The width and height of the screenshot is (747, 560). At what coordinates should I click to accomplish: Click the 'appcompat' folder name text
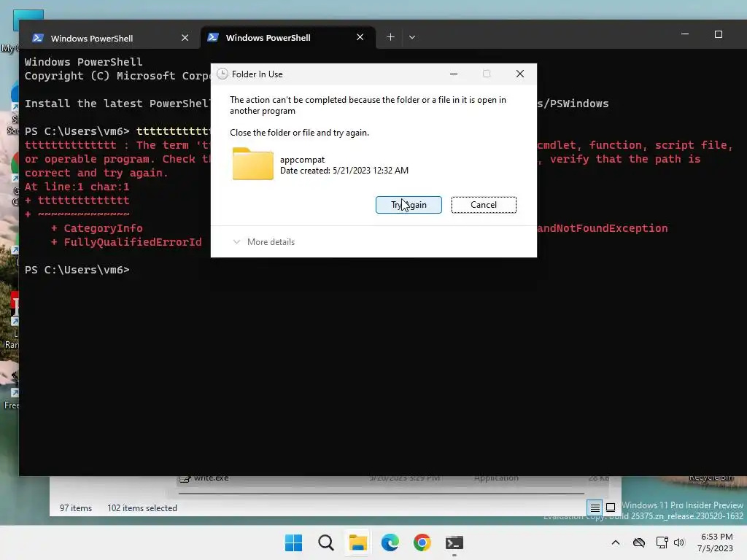pyautogui.click(x=302, y=160)
